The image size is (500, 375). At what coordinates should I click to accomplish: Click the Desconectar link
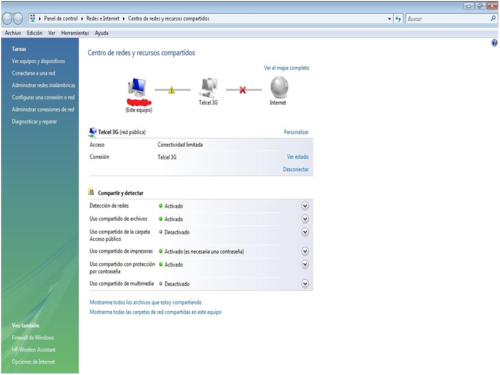coord(296,169)
